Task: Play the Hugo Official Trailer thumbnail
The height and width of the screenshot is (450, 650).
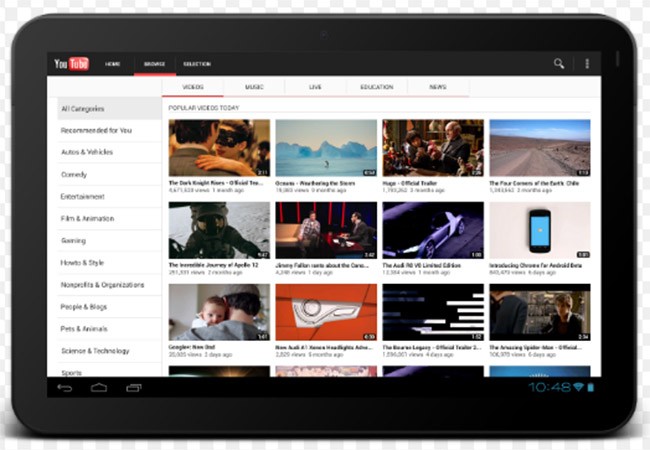Action: (433, 148)
